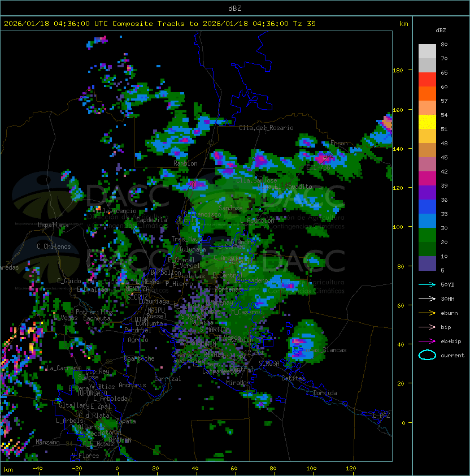Click the 'TUPUNGATO' city label
The width and height of the screenshot is (470, 476).
pos(92,393)
